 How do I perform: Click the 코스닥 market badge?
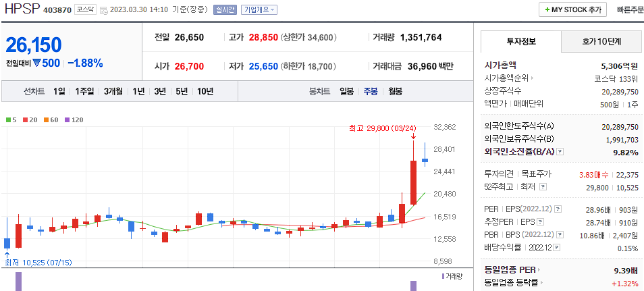coord(85,9)
